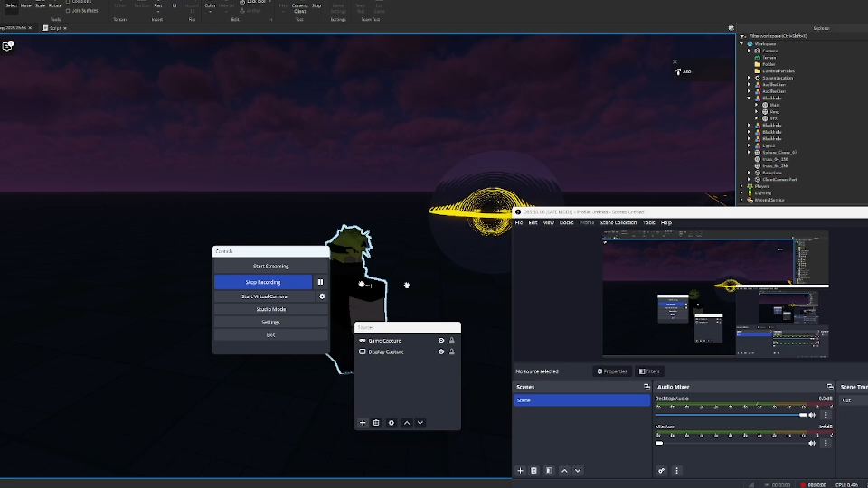Toggle visibility of Display Capture source
868x488 pixels.
tap(441, 352)
